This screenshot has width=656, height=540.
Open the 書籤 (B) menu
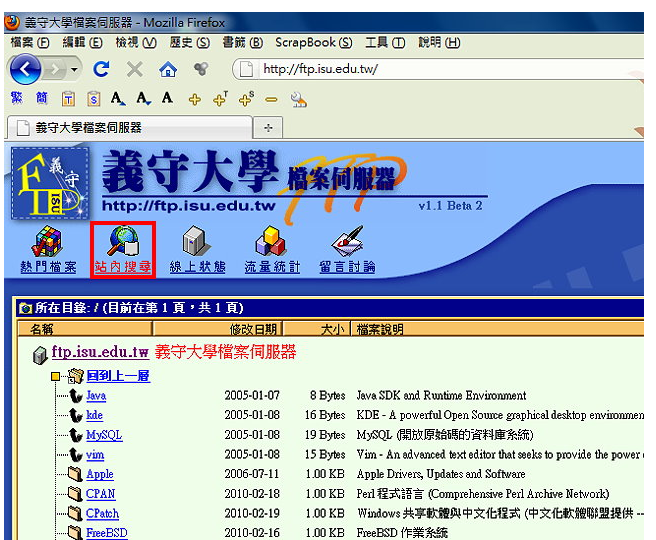click(243, 43)
